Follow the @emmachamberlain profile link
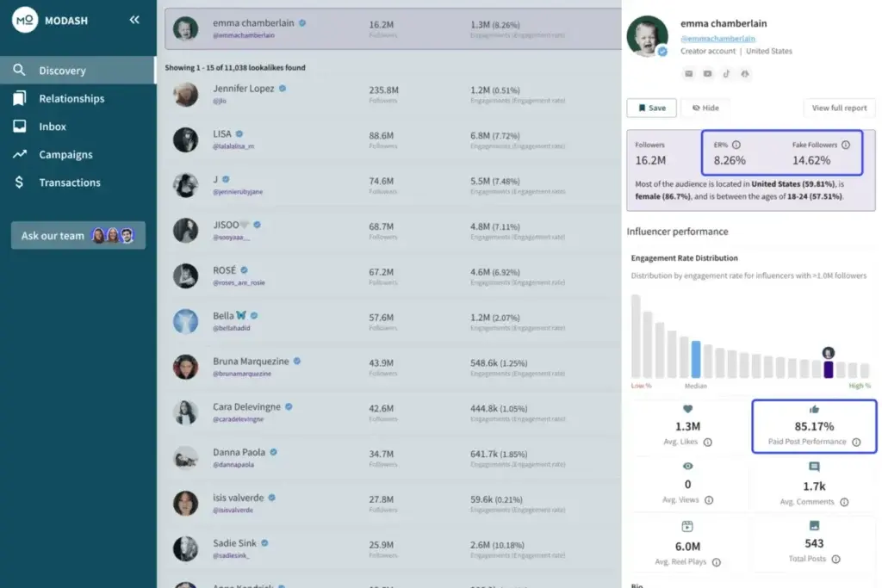882x588 pixels. point(717,39)
